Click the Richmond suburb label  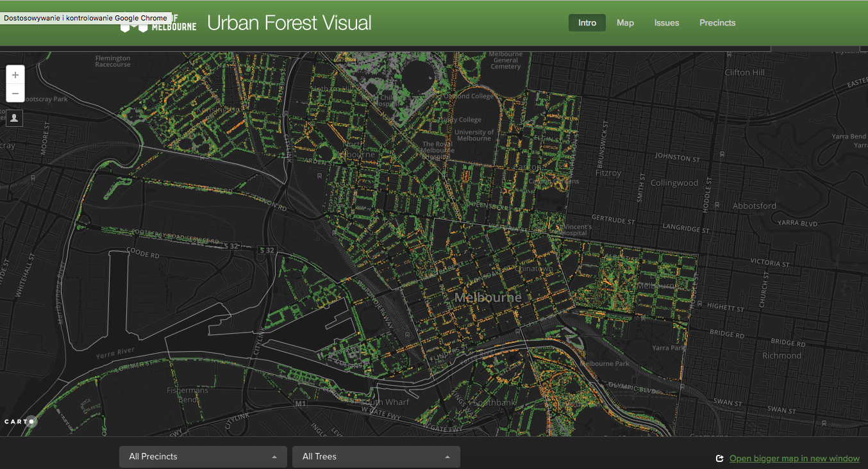tap(782, 356)
